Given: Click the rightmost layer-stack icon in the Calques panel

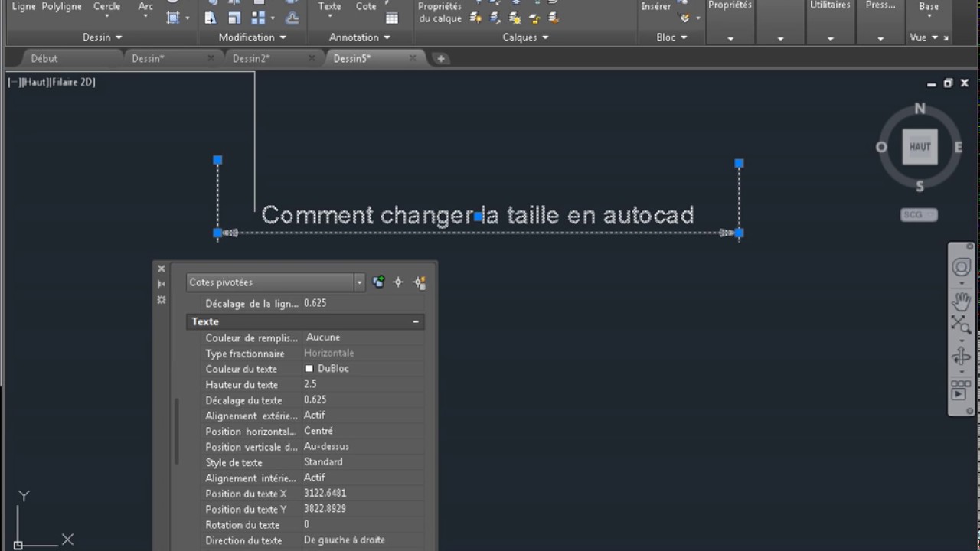Looking at the screenshot, I should click(553, 18).
